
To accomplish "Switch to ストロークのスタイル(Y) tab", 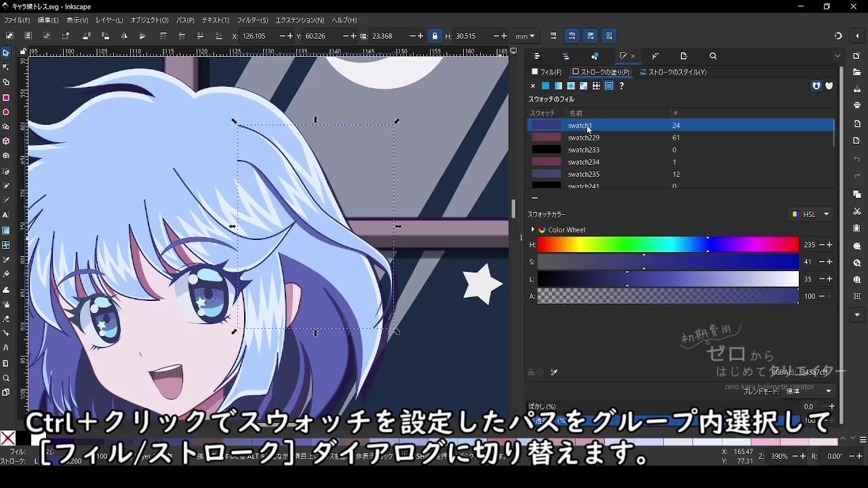I will [673, 72].
